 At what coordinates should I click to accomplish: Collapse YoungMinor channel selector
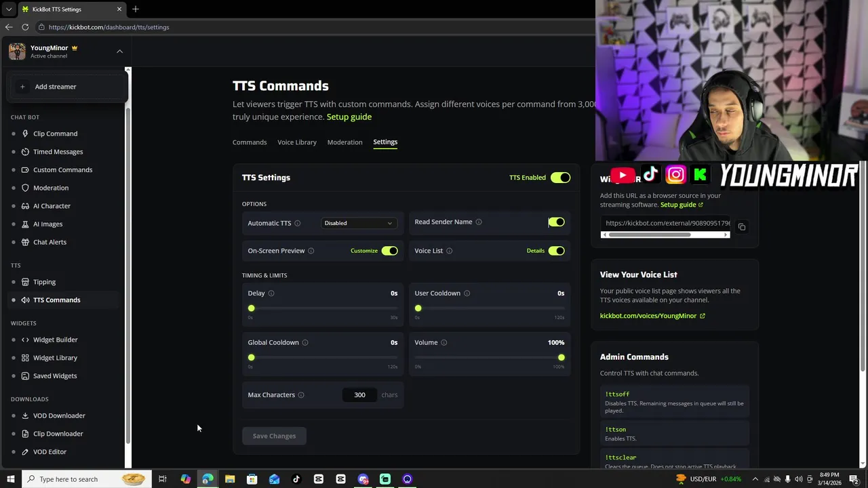tap(119, 52)
